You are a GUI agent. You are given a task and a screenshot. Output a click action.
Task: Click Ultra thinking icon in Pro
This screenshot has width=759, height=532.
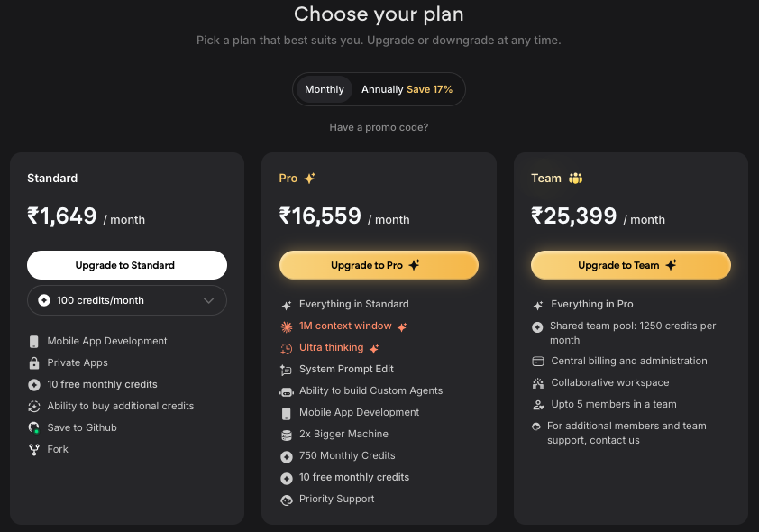287,348
